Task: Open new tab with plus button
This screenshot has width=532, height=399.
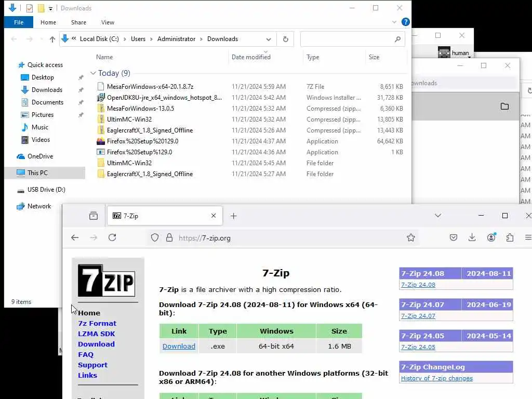Action: coord(233,216)
